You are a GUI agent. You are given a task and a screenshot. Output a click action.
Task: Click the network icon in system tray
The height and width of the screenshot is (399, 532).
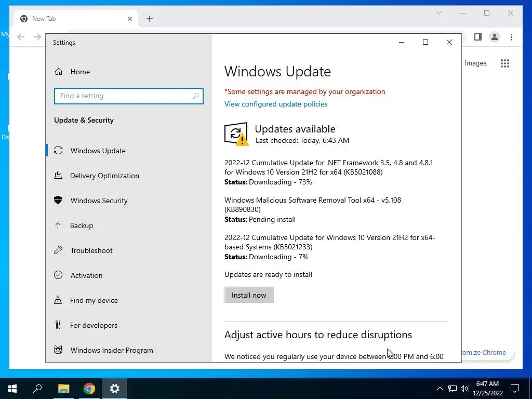point(453,389)
